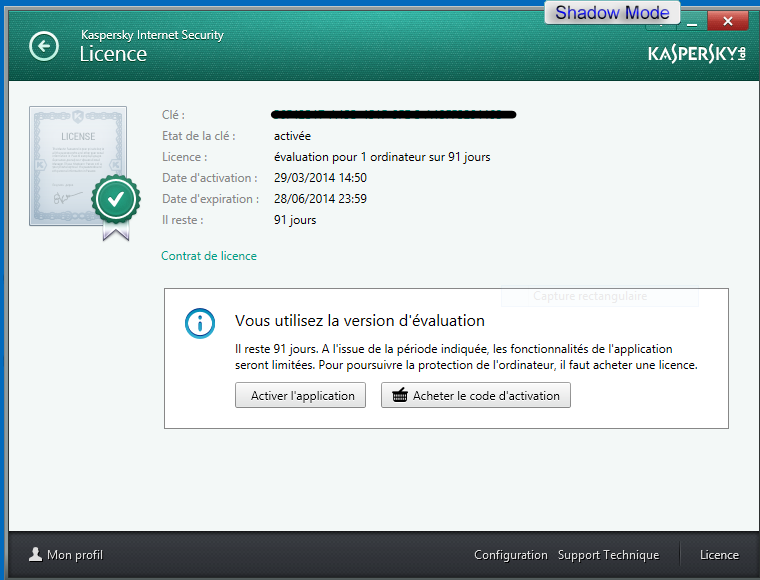Click 'évaluation pour 1 ordinateur sur 91 jours'
Viewport: 760px width, 580px height.
[382, 157]
